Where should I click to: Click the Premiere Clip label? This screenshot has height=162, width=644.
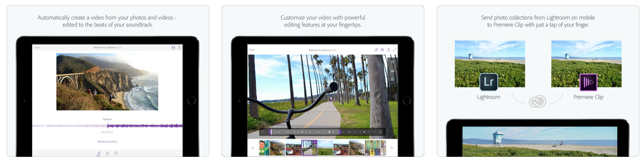coord(588,97)
